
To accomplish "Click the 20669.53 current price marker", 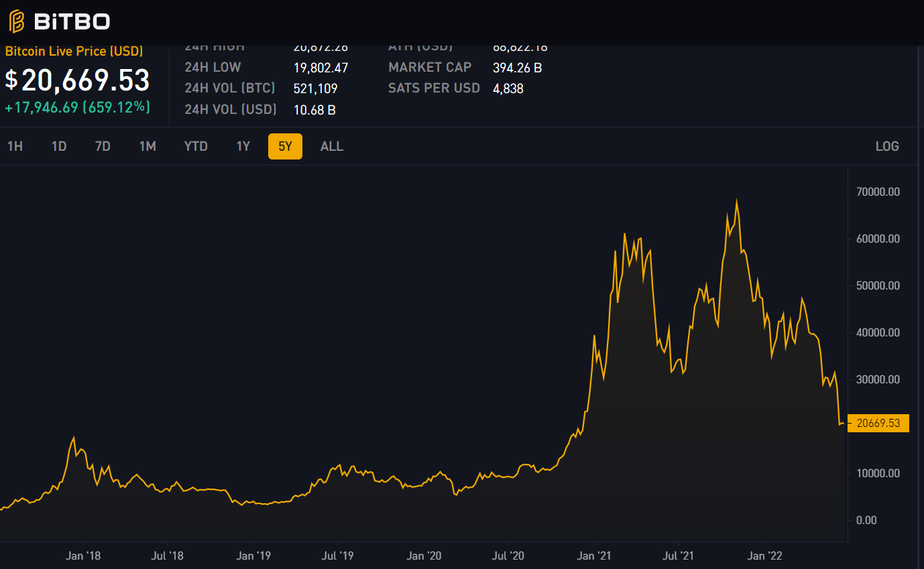I will [878, 423].
